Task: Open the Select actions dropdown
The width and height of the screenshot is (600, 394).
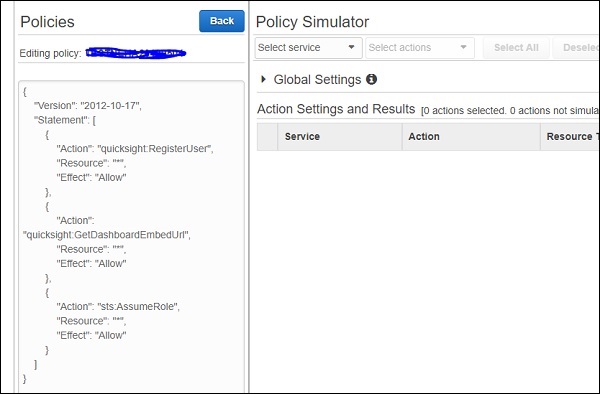Action: (x=420, y=48)
